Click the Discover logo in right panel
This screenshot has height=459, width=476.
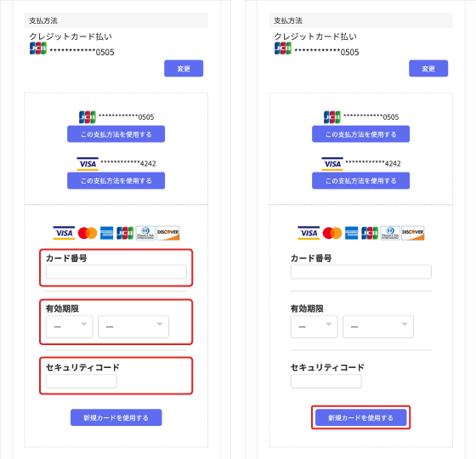click(413, 233)
